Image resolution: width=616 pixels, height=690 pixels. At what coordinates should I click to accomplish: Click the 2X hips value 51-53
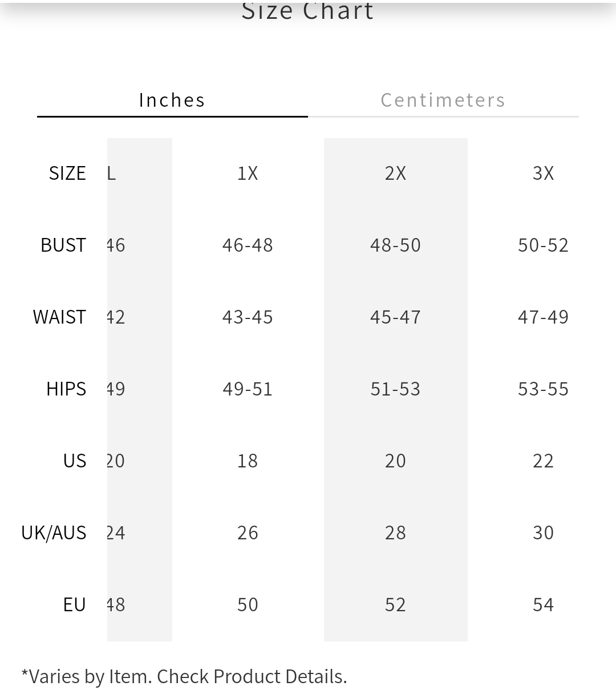[x=395, y=389]
